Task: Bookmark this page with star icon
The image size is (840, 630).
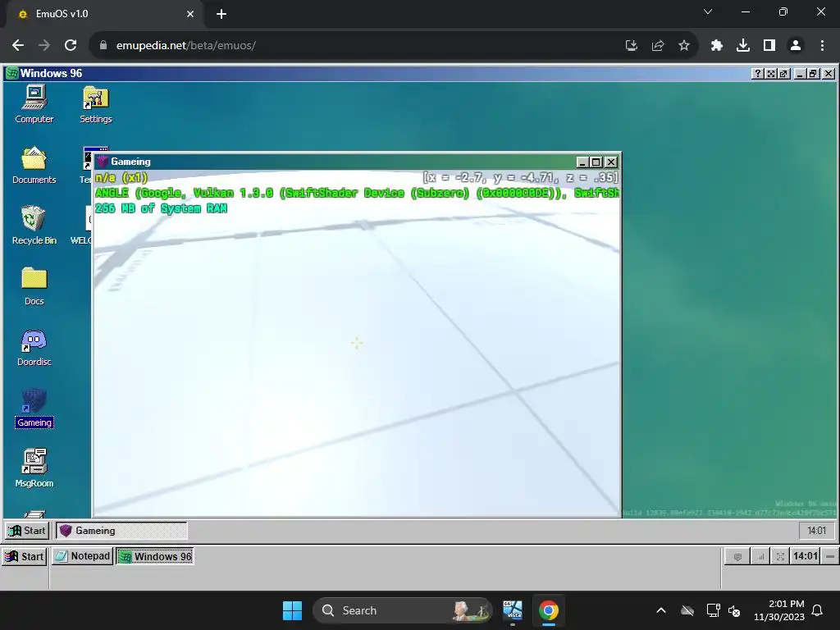Action: pyautogui.click(x=684, y=46)
